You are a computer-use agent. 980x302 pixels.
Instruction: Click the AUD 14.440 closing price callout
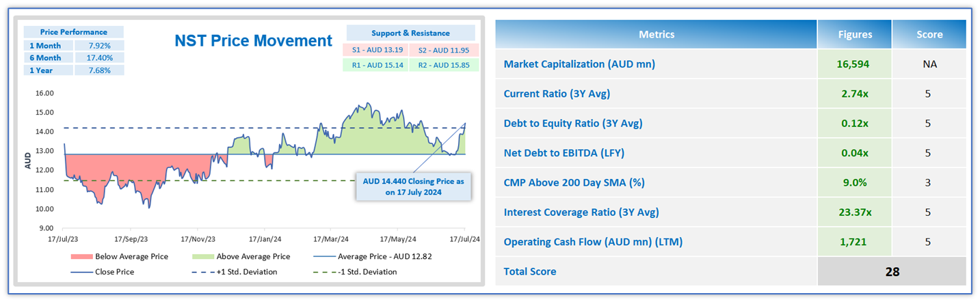[x=413, y=187]
